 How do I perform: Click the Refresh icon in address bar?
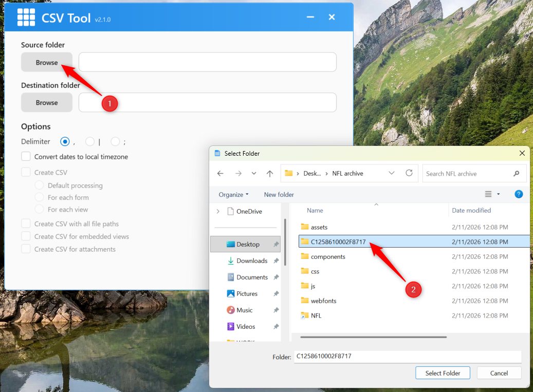click(409, 173)
